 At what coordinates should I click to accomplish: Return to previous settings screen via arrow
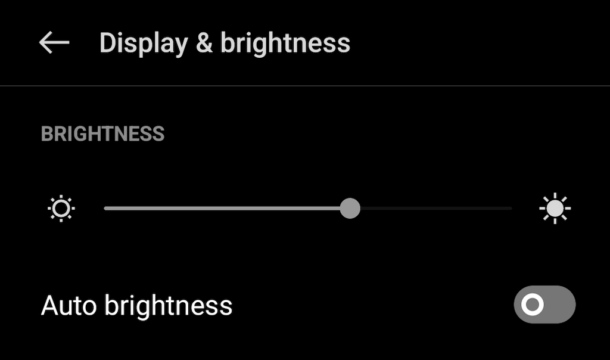[x=54, y=42]
